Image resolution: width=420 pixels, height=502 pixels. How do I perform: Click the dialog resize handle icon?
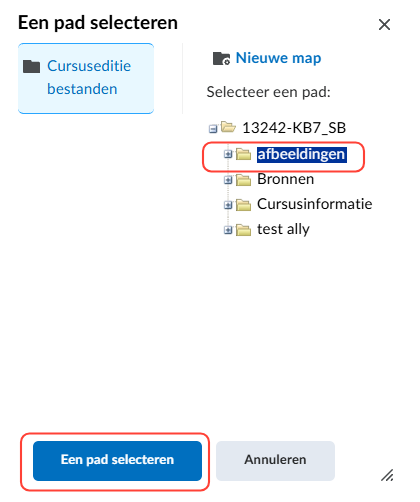point(387,475)
